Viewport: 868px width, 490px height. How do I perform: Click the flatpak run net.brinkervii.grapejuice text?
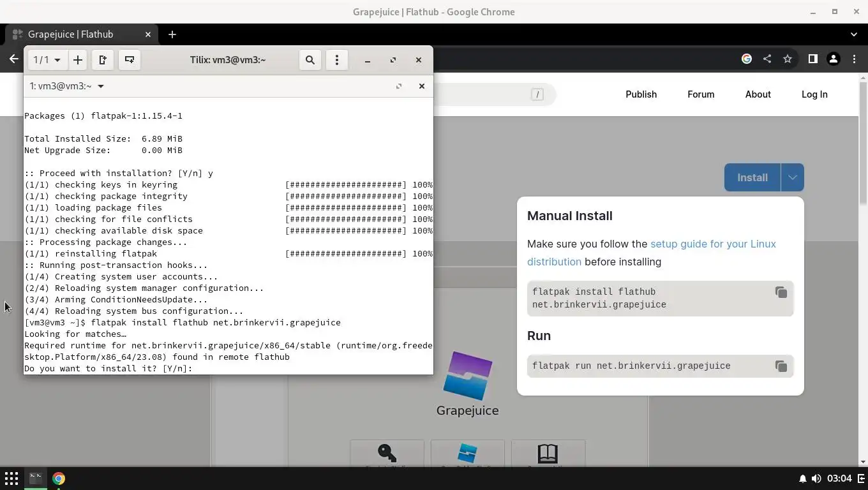631,366
